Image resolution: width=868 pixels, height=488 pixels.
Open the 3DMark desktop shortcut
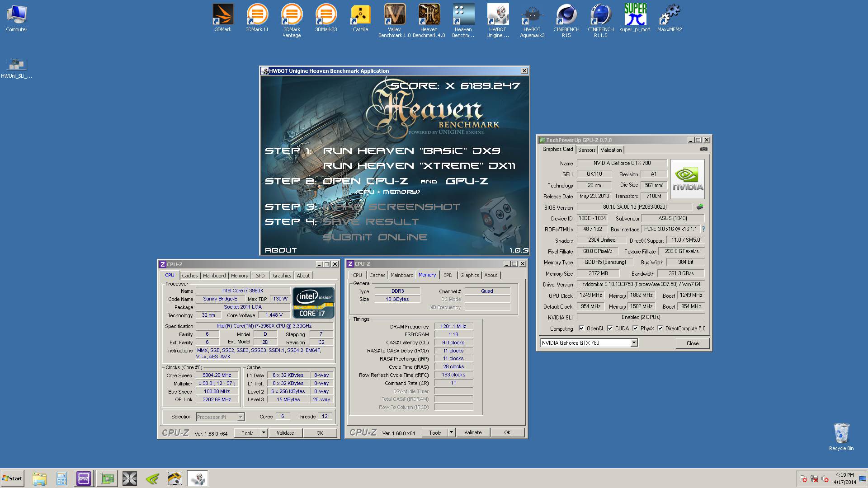[223, 18]
